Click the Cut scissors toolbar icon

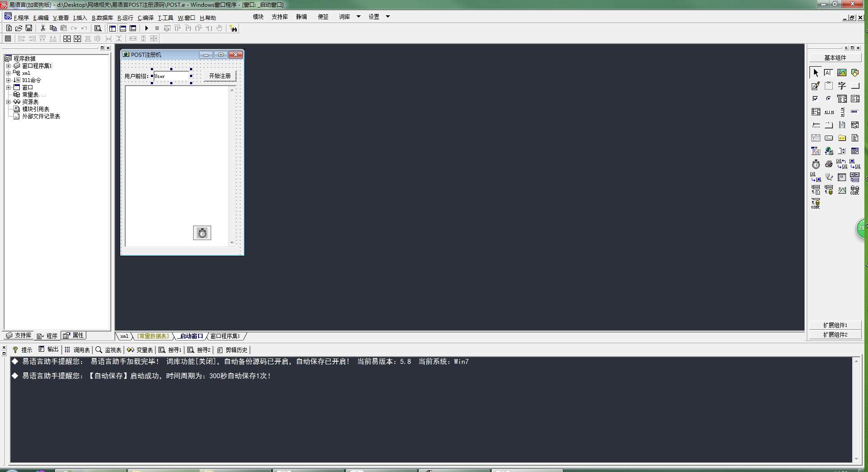tap(43, 28)
